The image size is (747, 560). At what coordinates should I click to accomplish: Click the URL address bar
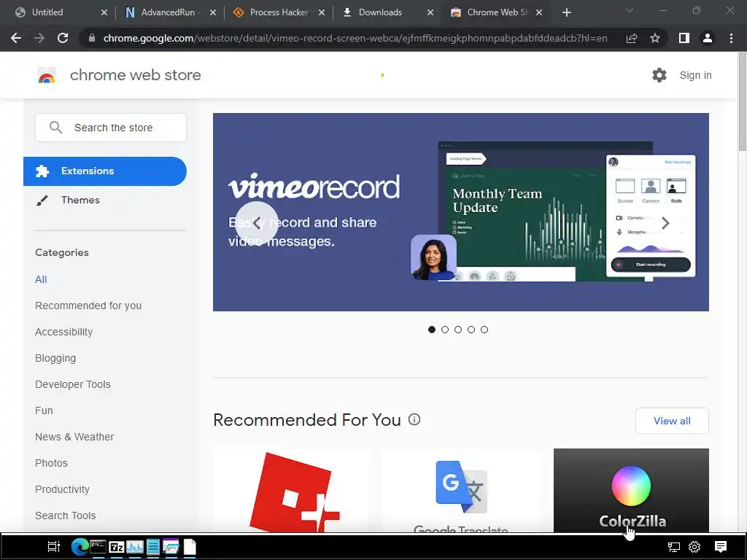point(355,38)
